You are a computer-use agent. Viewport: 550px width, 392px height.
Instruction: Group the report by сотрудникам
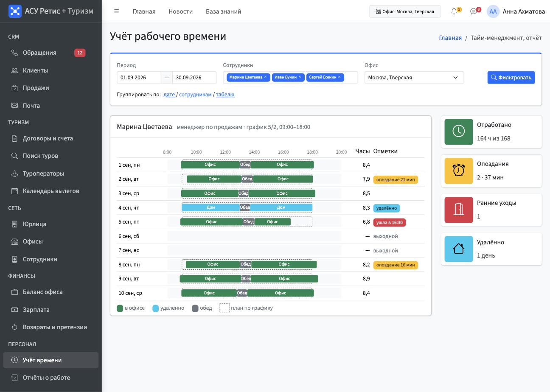(x=195, y=95)
